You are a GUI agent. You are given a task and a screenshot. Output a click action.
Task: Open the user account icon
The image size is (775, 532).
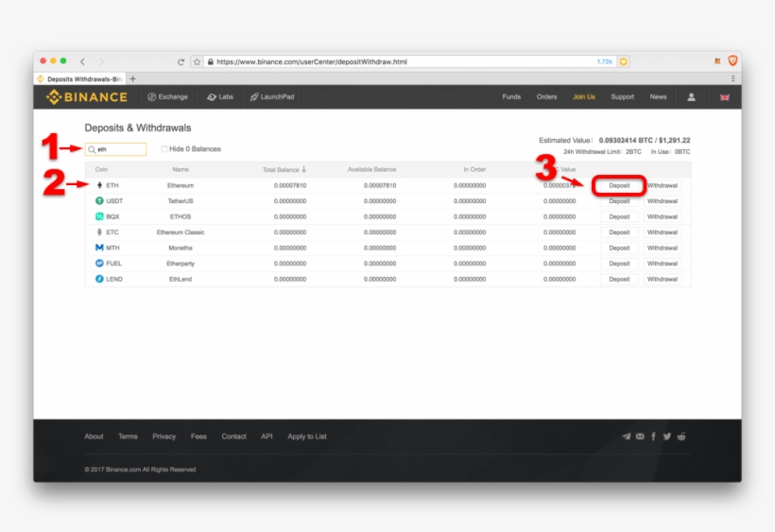tap(691, 97)
